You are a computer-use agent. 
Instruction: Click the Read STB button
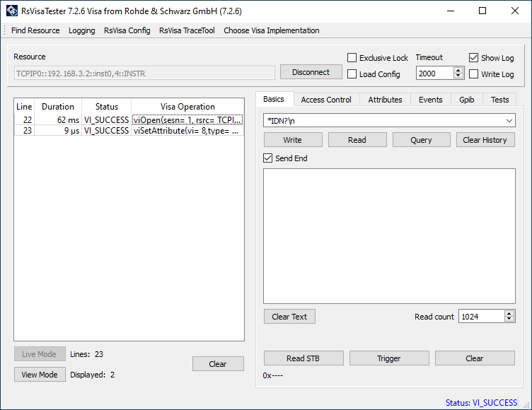coord(303,358)
